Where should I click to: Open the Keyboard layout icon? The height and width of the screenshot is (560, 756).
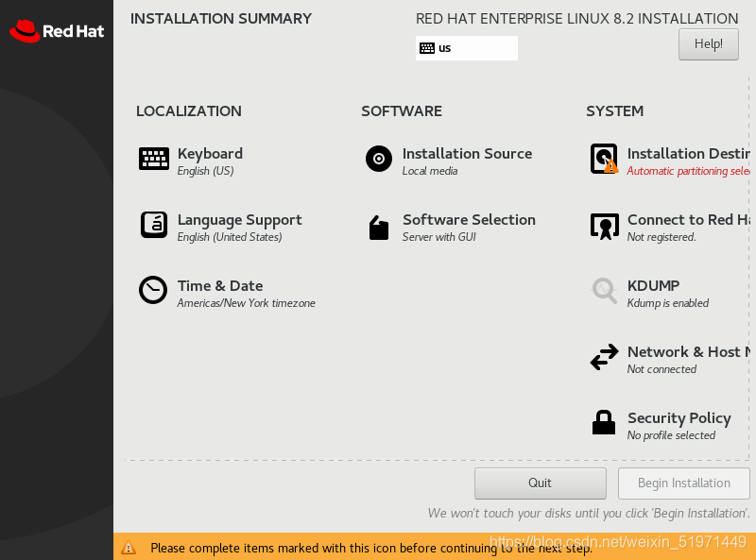coord(154,159)
